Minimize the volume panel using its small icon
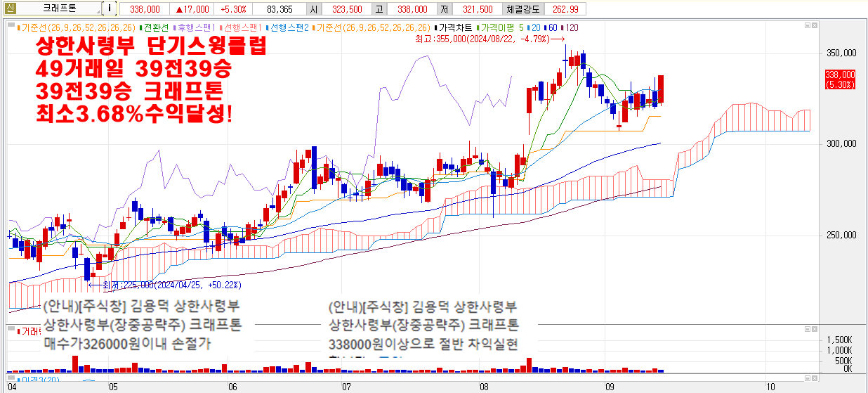The width and height of the screenshot is (868, 393). pyautogui.click(x=808, y=330)
